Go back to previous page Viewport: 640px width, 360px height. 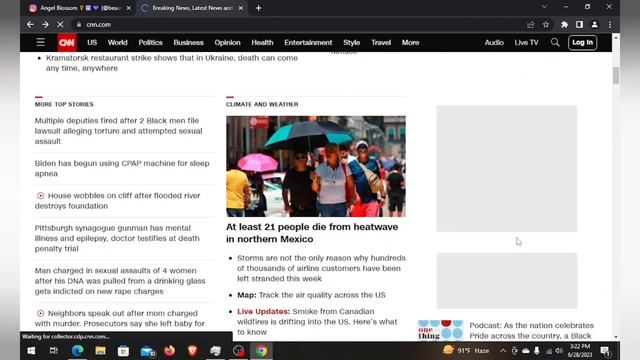pos(30,24)
